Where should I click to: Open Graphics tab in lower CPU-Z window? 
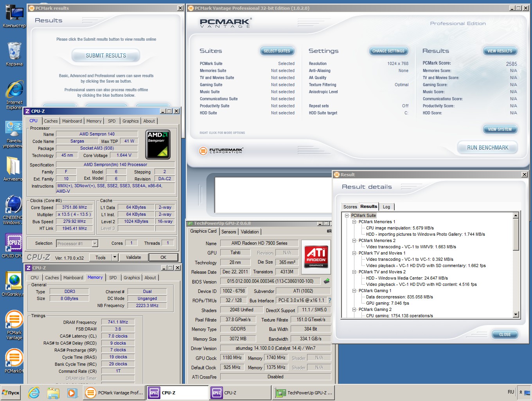click(132, 278)
